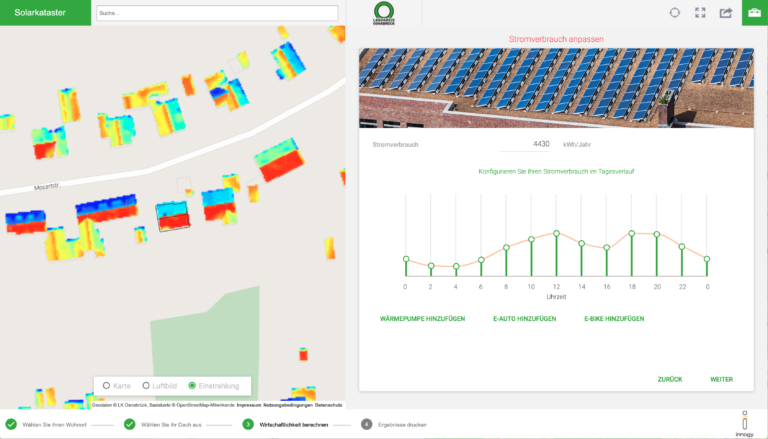Screen dimensions: 768x439
Task: Click Wärmepumpe hinzufügen
Action: click(x=422, y=319)
